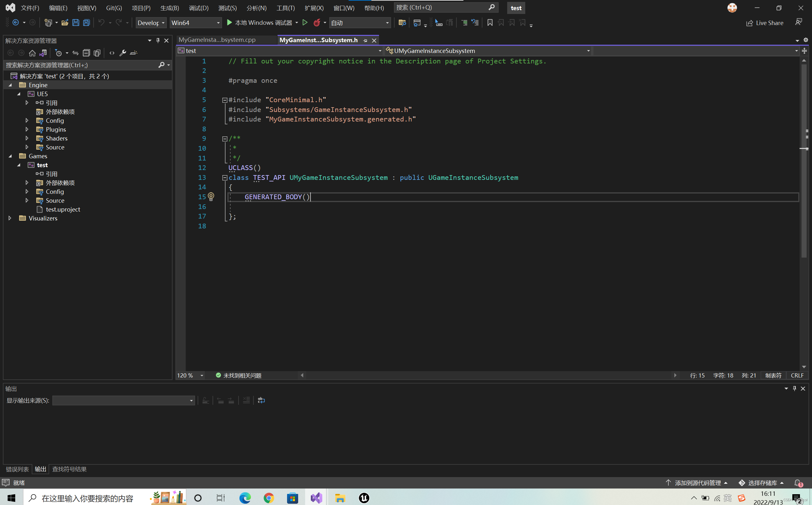Expand the Visualizers folder

(10, 218)
